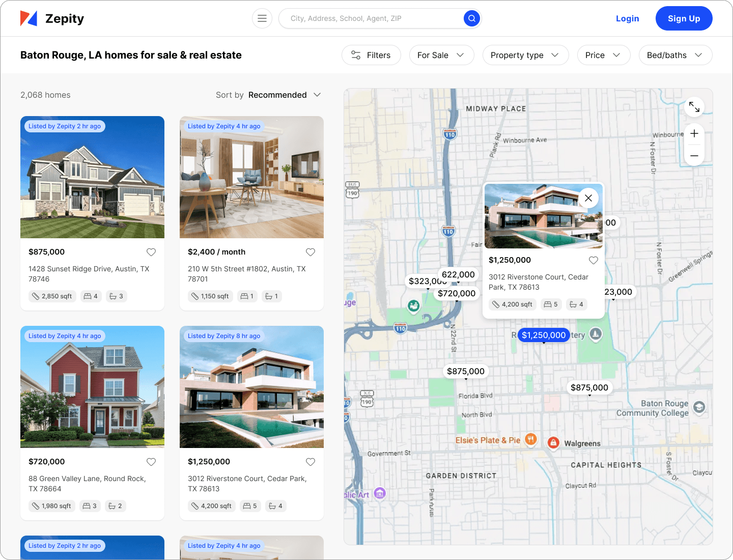The height and width of the screenshot is (560, 733).
Task: Click the Elsie's Plate & Pie restaurant marker
Action: pos(531,439)
